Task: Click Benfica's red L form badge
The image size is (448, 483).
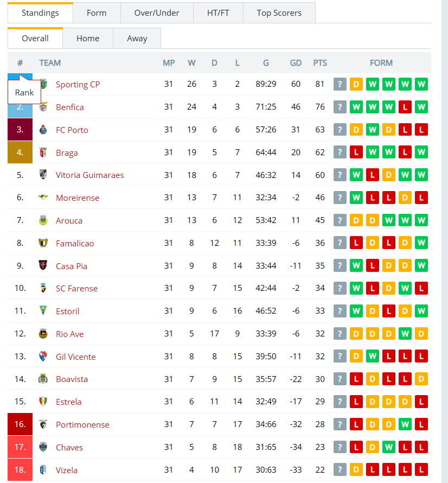Action: pyautogui.click(x=405, y=107)
